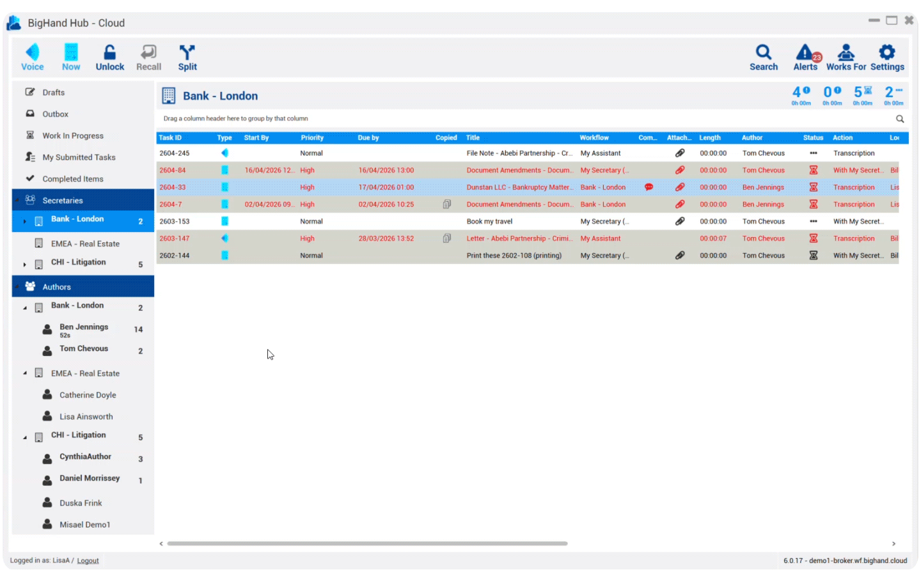Select author Misael Demo1
921x588 pixels.
pos(85,525)
